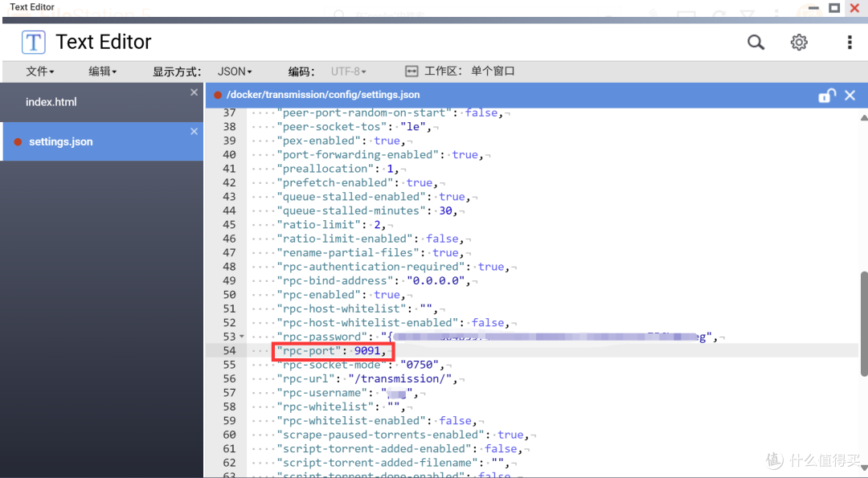Click the "rpc-url" key on line 56

tap(305, 379)
